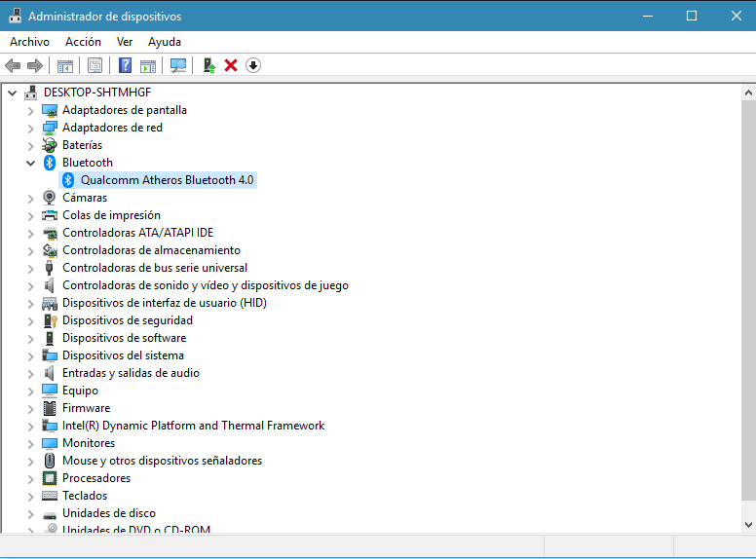The width and height of the screenshot is (756, 559).
Task: Select the Procesadores row
Action: click(x=96, y=478)
